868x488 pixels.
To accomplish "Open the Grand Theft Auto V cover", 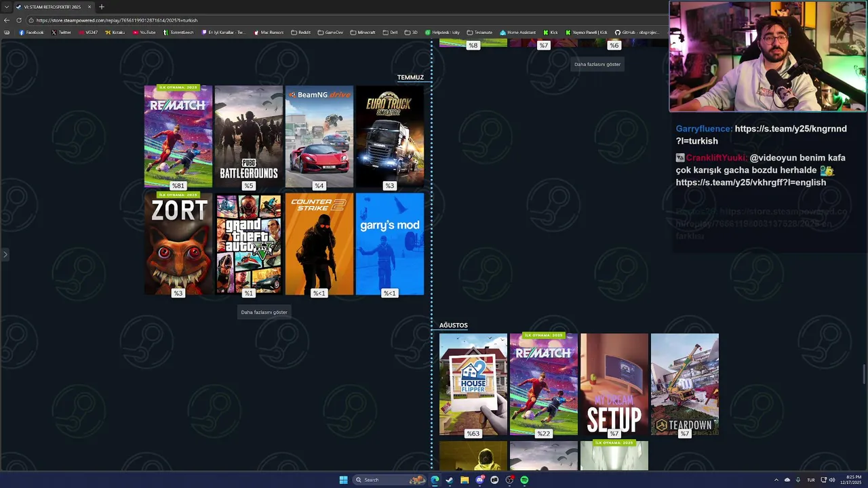I will point(249,244).
